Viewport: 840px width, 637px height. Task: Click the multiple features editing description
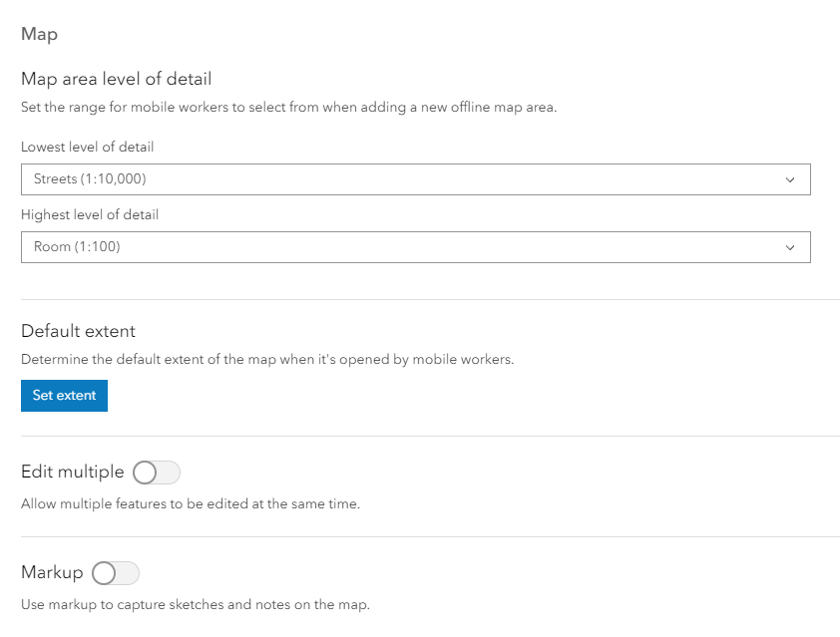[x=191, y=503]
